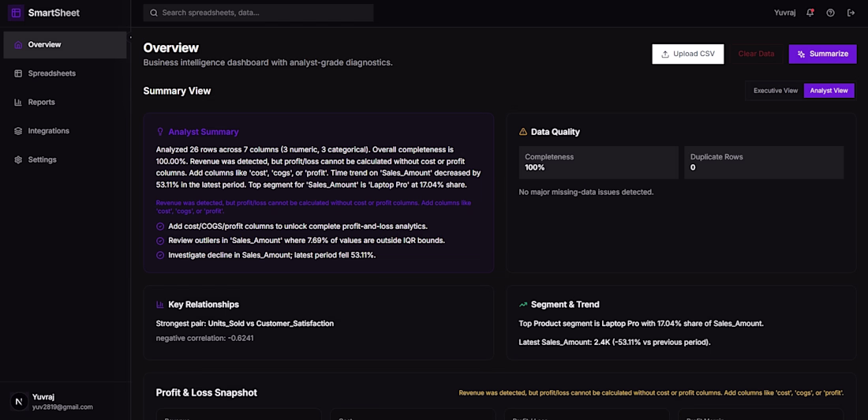The width and height of the screenshot is (868, 420).
Task: Click the Settings gear icon
Action: pos(17,159)
